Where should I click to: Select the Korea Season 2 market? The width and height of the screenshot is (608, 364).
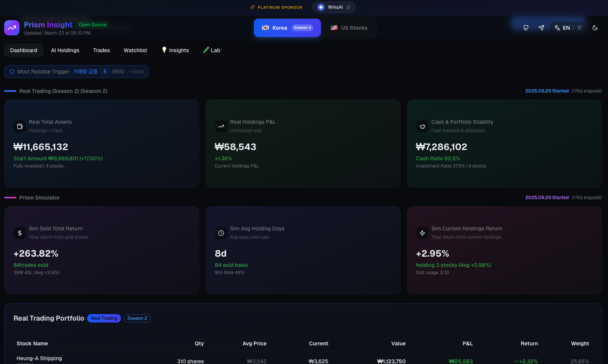(287, 28)
